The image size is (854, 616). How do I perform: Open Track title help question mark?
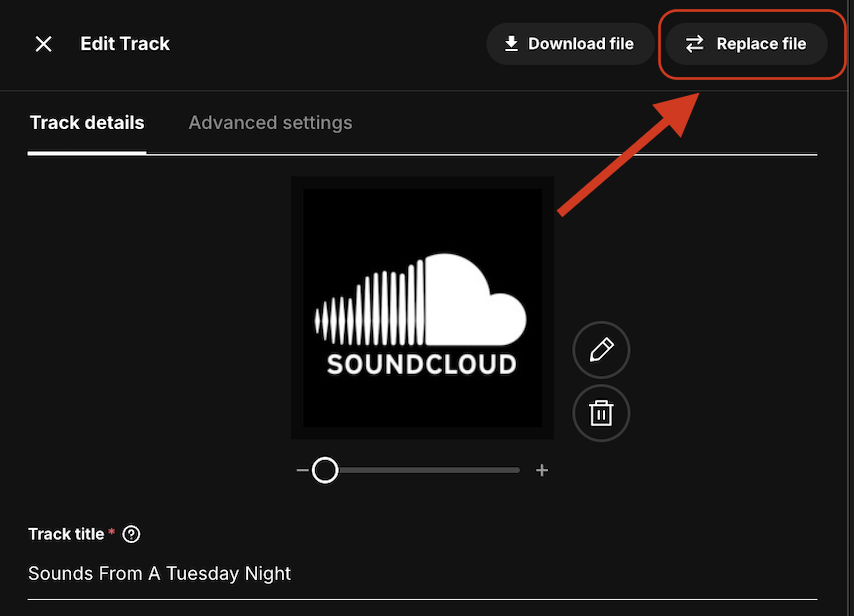(131, 534)
